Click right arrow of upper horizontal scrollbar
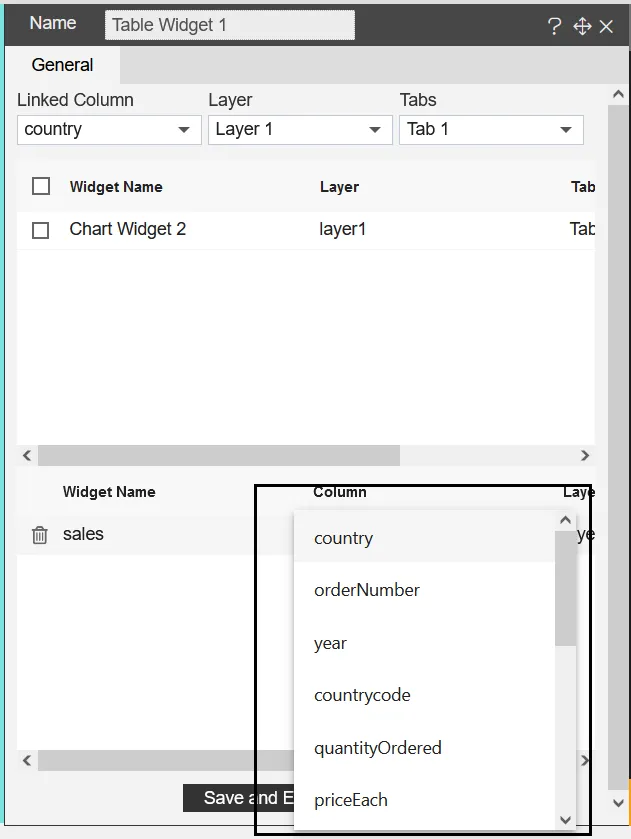 pos(585,456)
